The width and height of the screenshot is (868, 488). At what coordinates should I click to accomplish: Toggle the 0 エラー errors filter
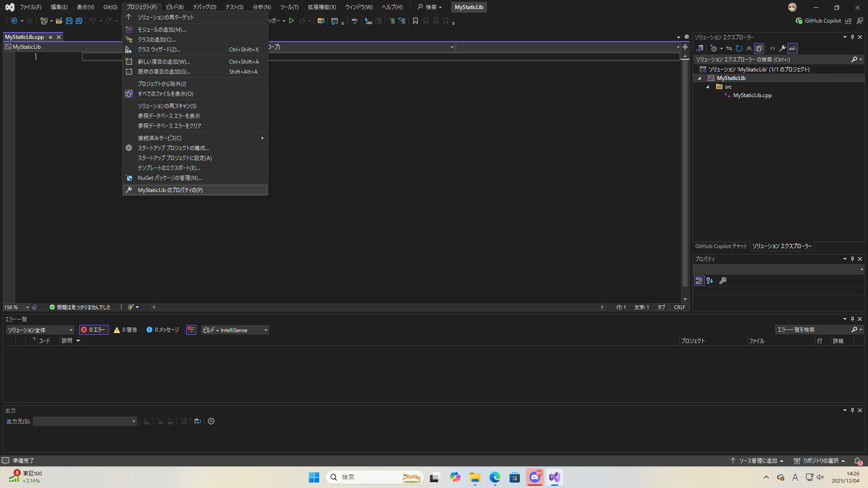click(94, 330)
